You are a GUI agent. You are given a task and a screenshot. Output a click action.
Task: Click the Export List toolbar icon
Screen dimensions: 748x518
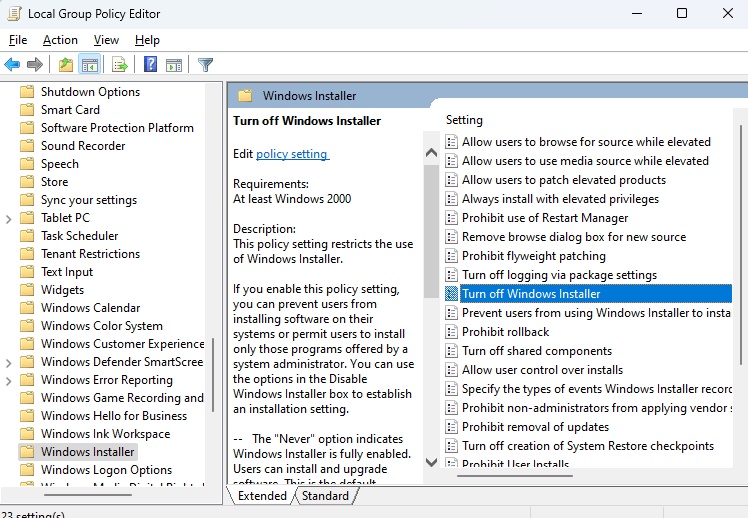[x=119, y=64]
